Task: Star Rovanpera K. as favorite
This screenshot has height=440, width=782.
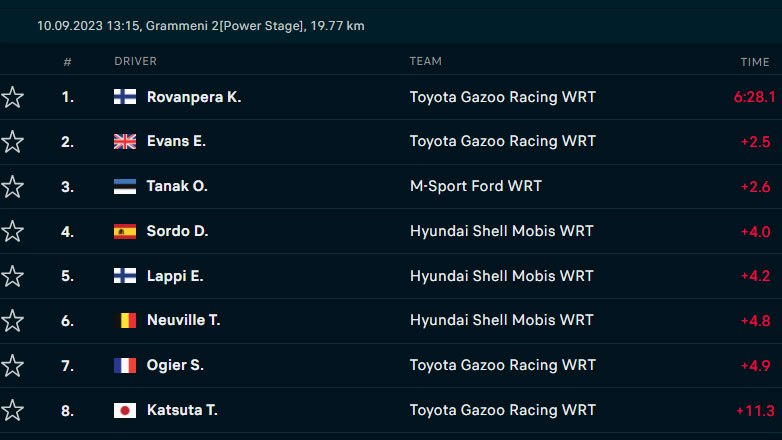Action: (12, 97)
